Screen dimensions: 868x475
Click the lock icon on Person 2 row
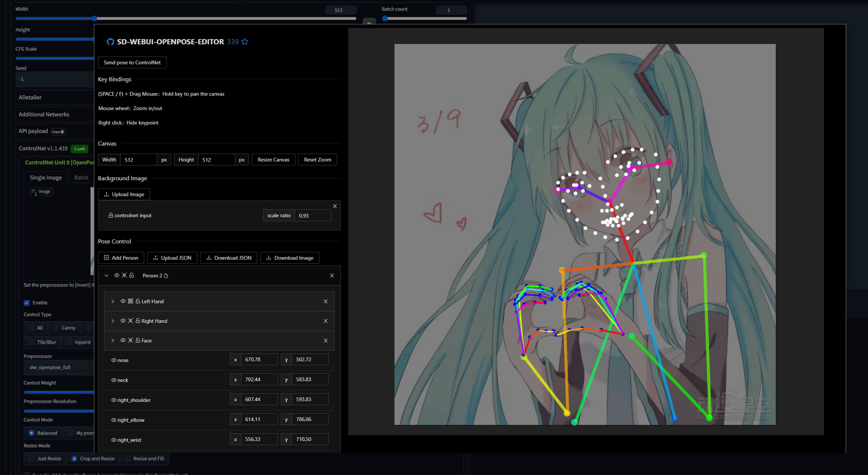132,276
